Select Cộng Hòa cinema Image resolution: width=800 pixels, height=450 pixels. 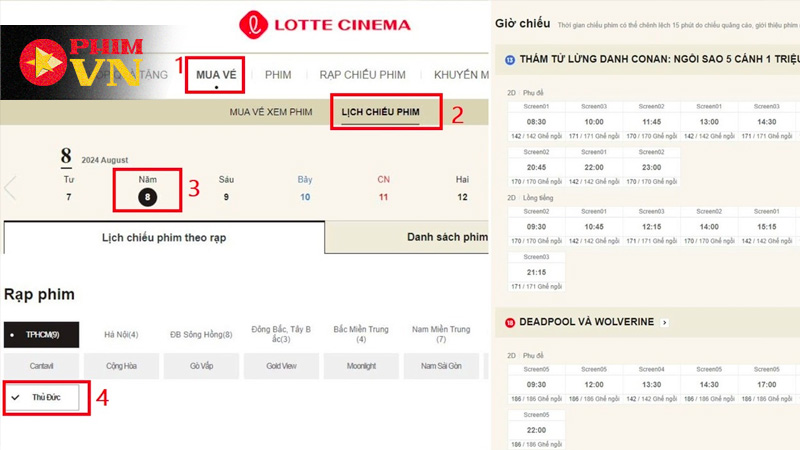point(121,366)
